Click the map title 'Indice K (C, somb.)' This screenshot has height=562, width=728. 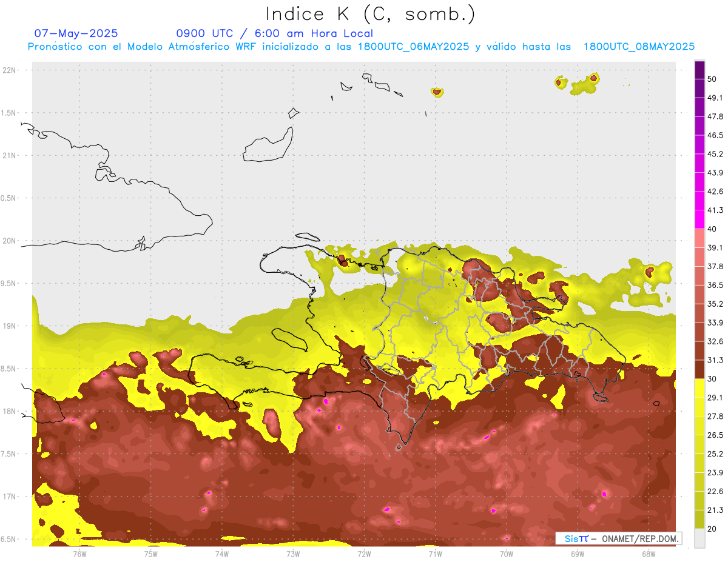[x=371, y=14]
